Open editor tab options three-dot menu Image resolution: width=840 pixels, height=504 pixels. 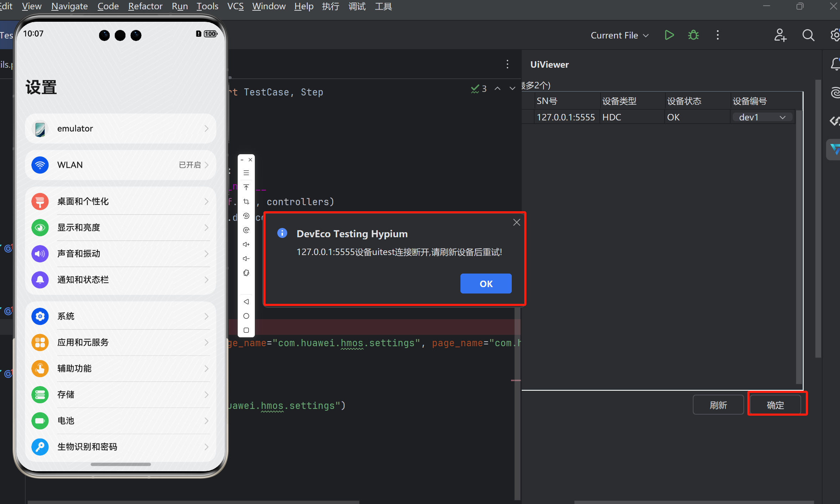click(x=507, y=64)
